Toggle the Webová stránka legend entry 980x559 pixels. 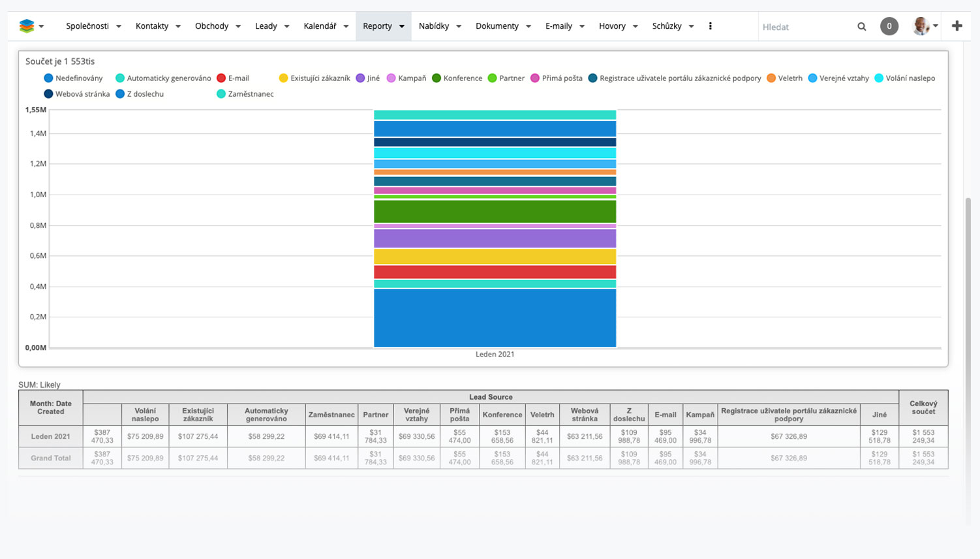point(76,94)
